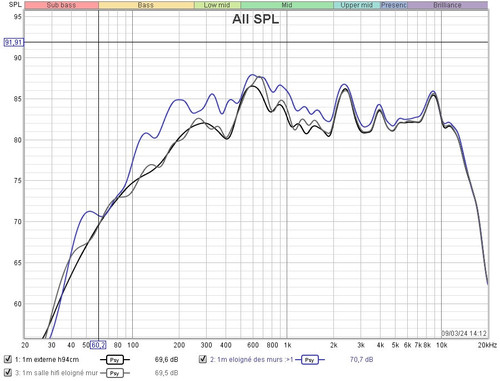The height and width of the screenshot is (381, 500).
Task: Click the 60,2 Hz cursor frequency box
Action: [99, 345]
